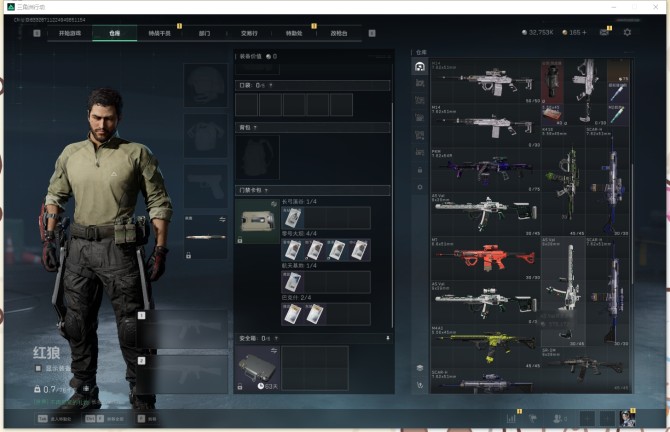
Task: Select the first M14 rifle in storage
Action: click(486, 82)
